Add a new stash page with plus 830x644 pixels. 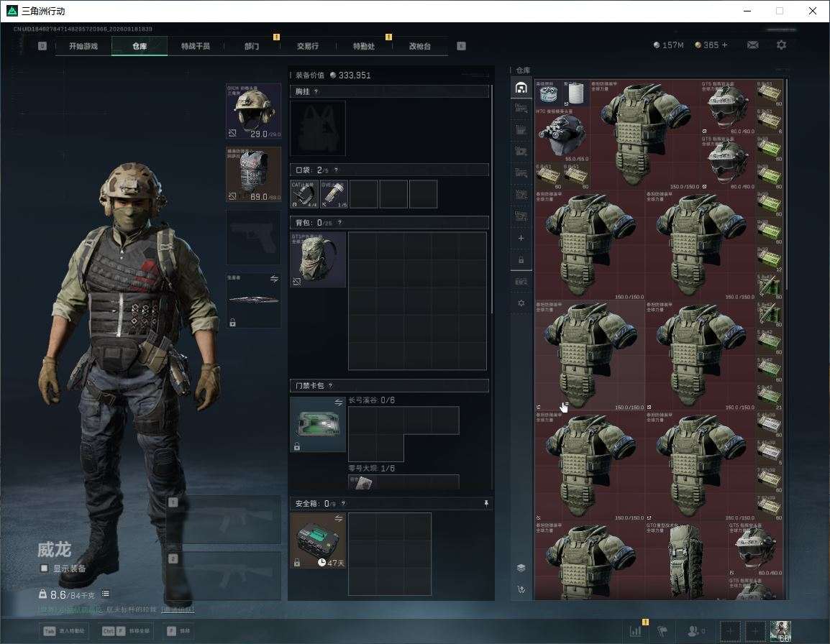click(521, 238)
